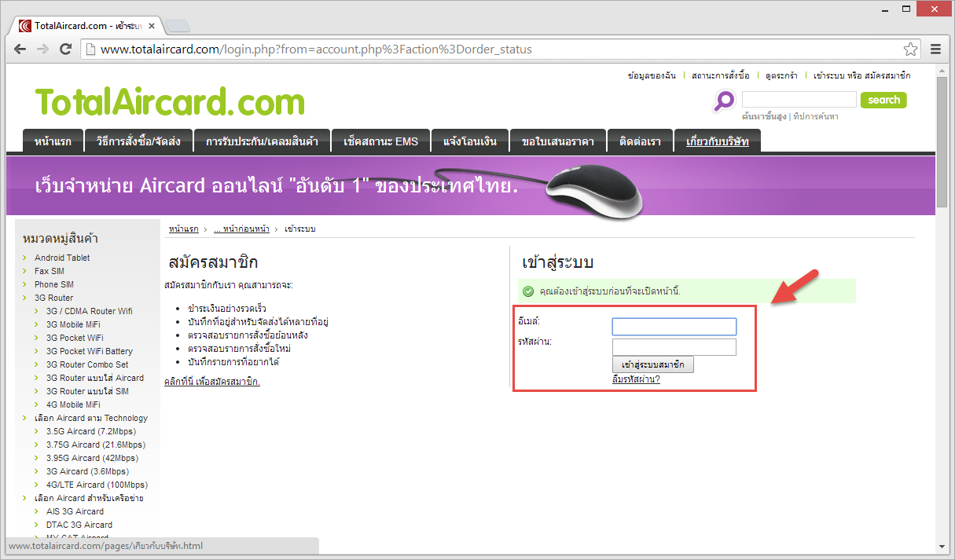Click the browser back arrow
Image resolution: width=955 pixels, height=560 pixels.
pyautogui.click(x=20, y=49)
